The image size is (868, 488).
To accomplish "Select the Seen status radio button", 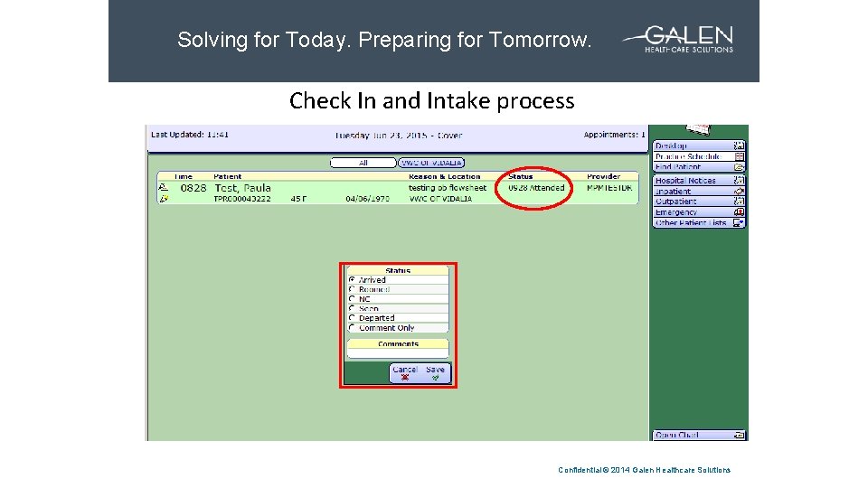I will click(x=352, y=308).
